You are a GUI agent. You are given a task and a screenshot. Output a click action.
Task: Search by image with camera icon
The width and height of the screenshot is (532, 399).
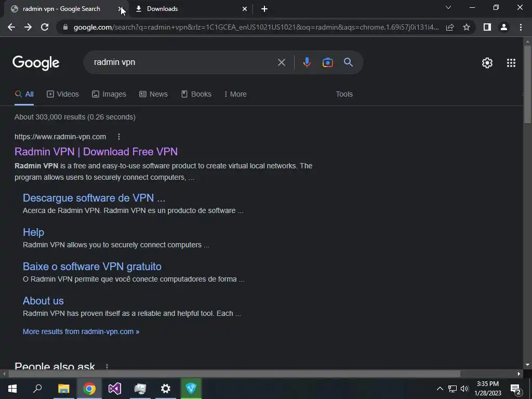coord(327,62)
